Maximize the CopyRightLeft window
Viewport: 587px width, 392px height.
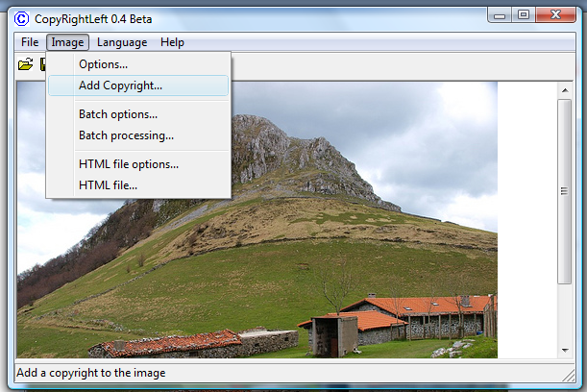[x=524, y=15]
